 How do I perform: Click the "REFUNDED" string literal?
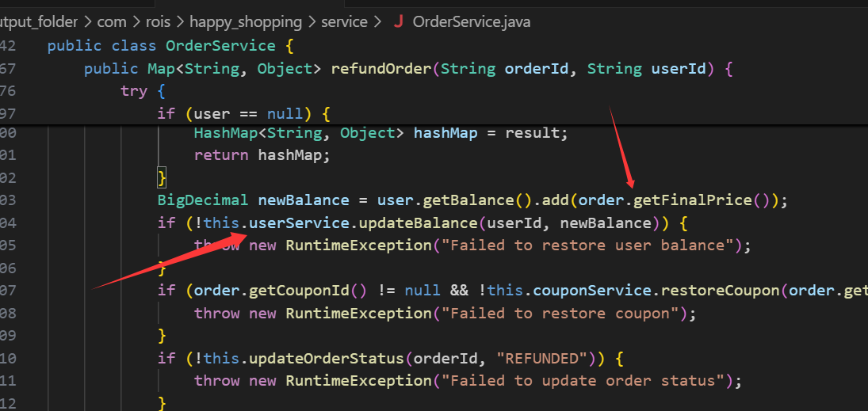(x=542, y=358)
